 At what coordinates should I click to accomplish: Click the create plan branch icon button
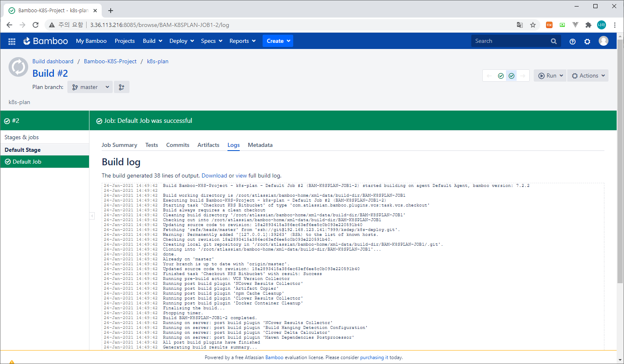tap(122, 87)
